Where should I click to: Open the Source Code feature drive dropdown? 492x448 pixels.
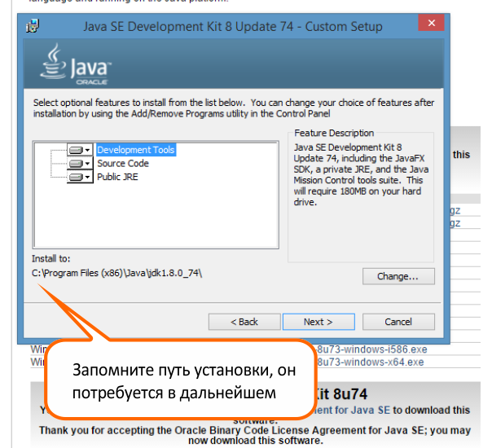pyautogui.click(x=80, y=164)
